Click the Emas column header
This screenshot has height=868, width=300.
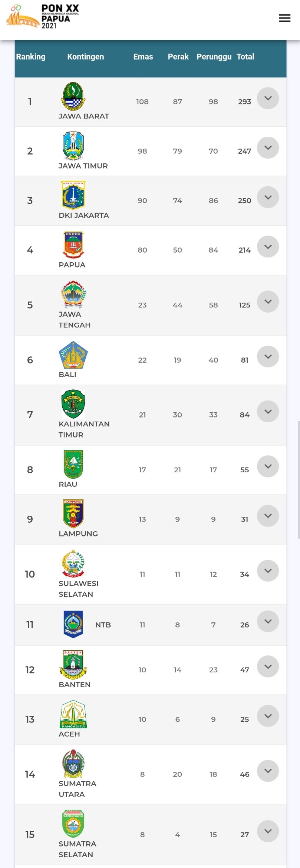[x=143, y=57]
